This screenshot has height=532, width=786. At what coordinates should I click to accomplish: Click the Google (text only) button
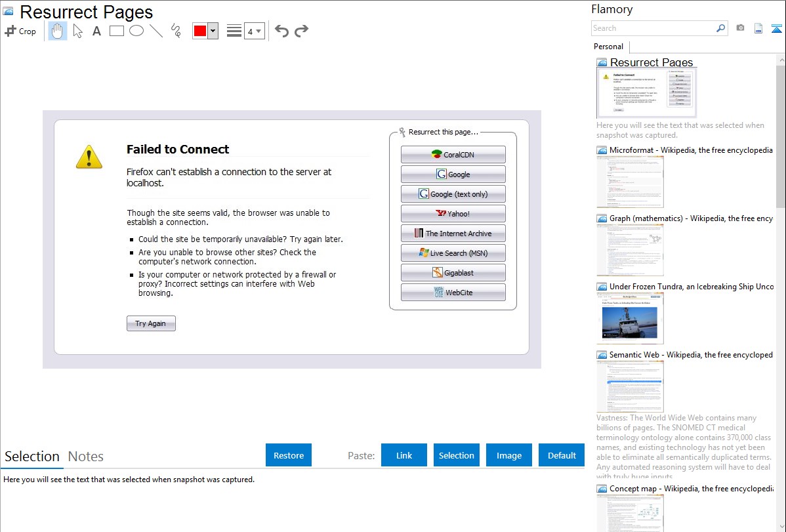tap(453, 194)
